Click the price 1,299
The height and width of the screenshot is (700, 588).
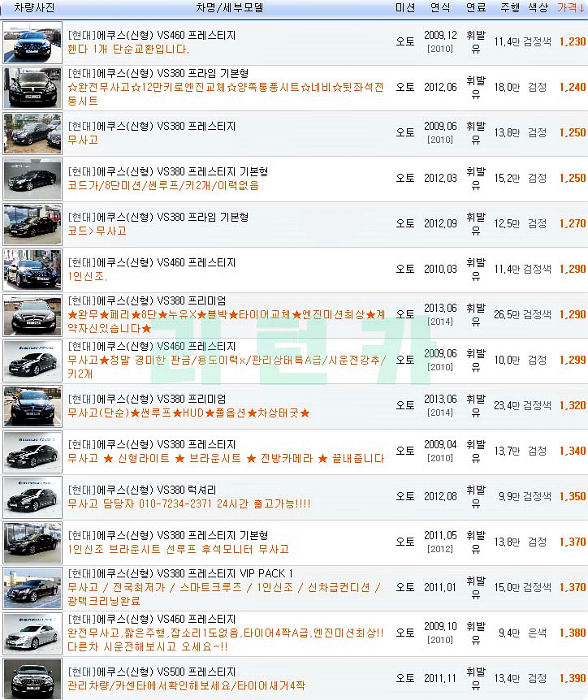pos(573,360)
